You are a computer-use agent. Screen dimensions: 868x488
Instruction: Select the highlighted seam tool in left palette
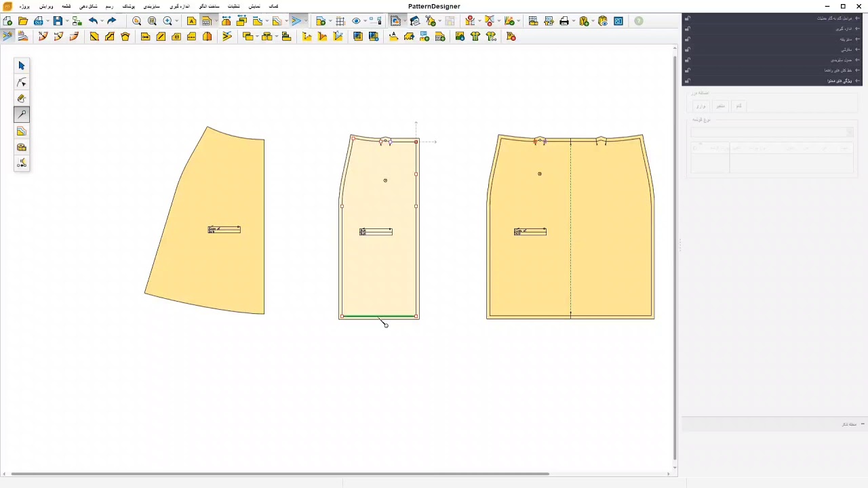point(22,115)
